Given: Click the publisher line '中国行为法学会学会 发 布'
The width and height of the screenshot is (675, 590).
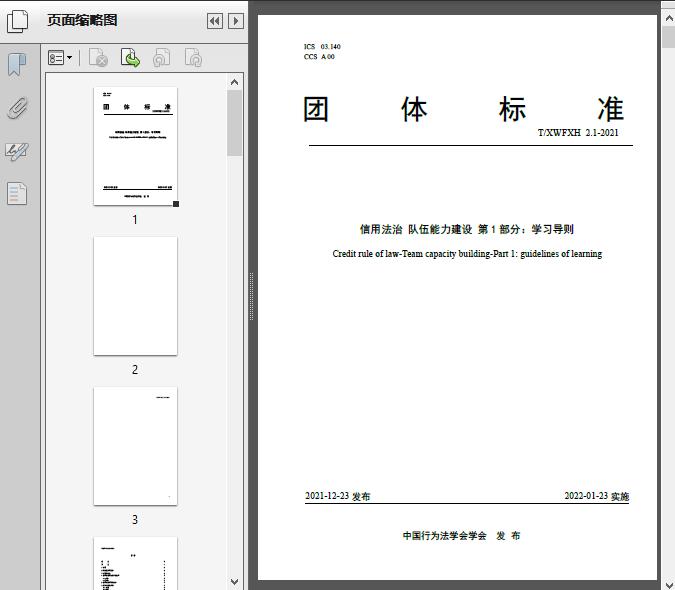Looking at the screenshot, I should (x=461, y=535).
